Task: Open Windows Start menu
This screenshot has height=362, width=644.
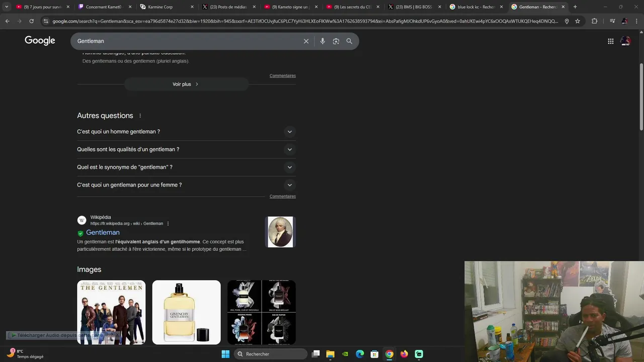Action: (x=225, y=354)
